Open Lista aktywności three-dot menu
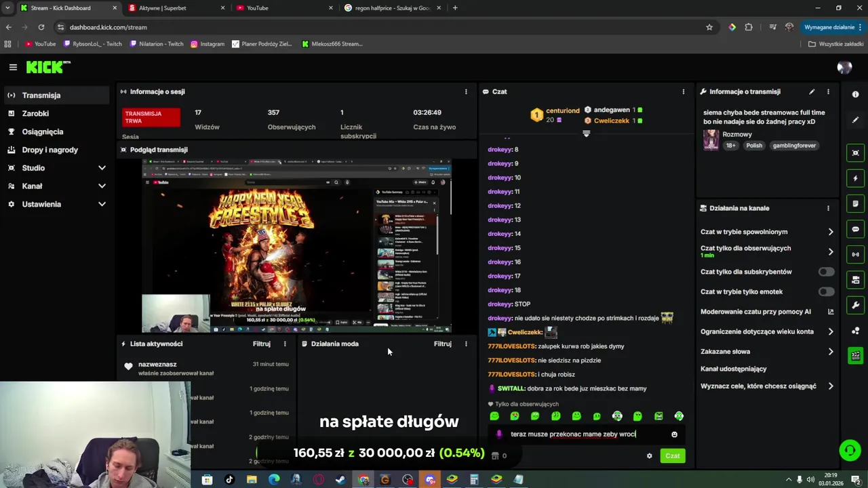 tap(285, 344)
